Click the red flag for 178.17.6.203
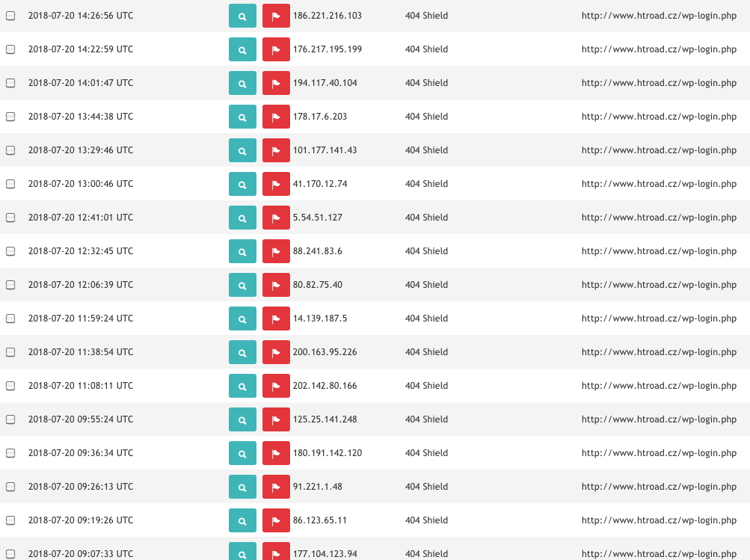The width and height of the screenshot is (750, 560). (276, 117)
